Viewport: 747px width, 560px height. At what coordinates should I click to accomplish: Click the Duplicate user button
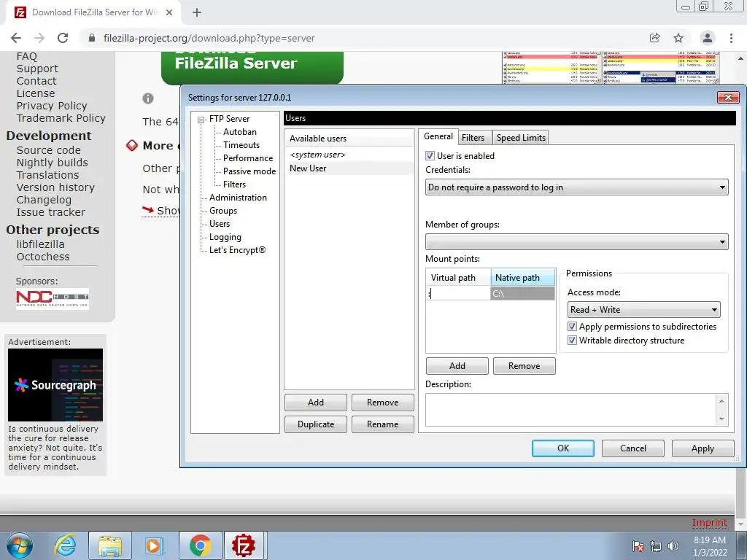point(315,424)
